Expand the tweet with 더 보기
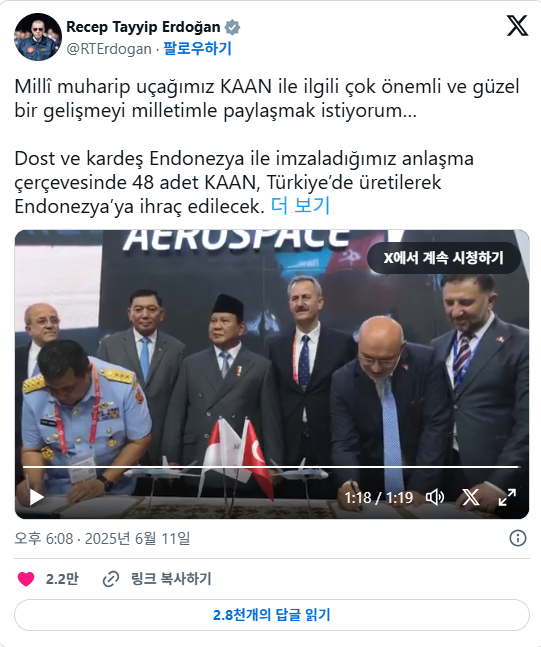Screen dimensions: 541x647 [x=300, y=205]
